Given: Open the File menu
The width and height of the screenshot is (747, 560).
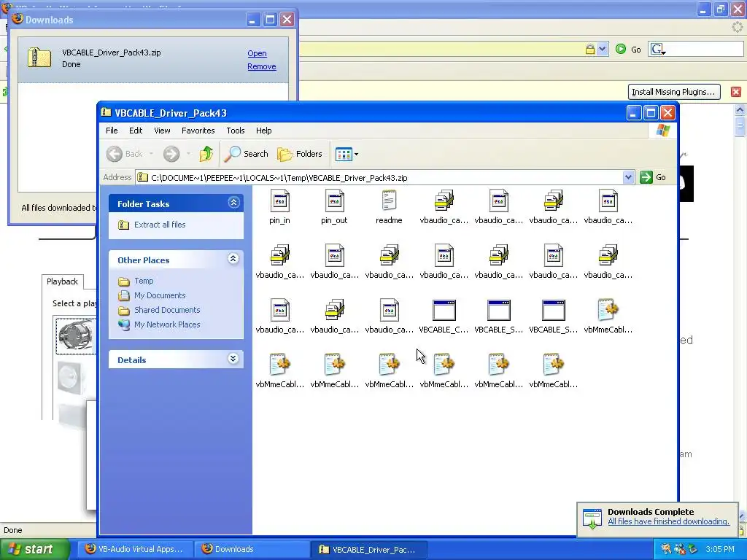Looking at the screenshot, I should (x=112, y=131).
